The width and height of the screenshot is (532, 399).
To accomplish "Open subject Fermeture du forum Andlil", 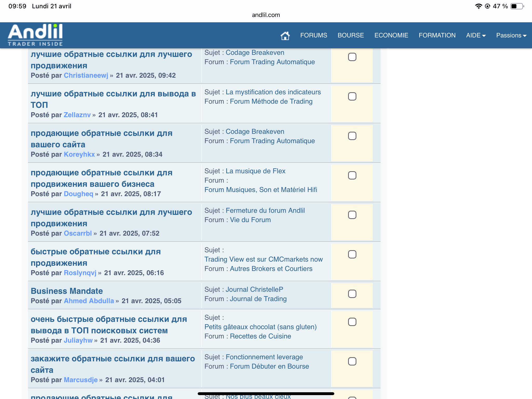I will click(x=265, y=210).
